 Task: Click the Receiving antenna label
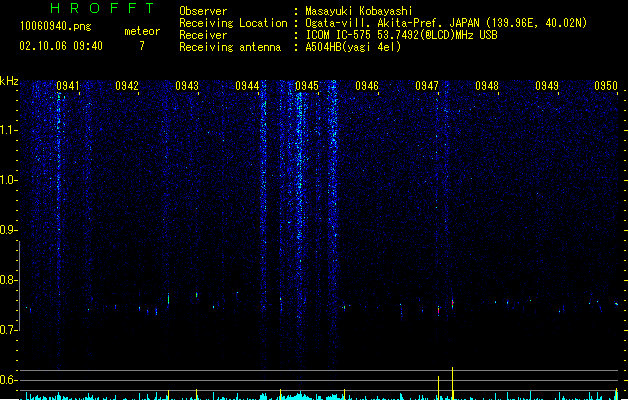coord(230,47)
